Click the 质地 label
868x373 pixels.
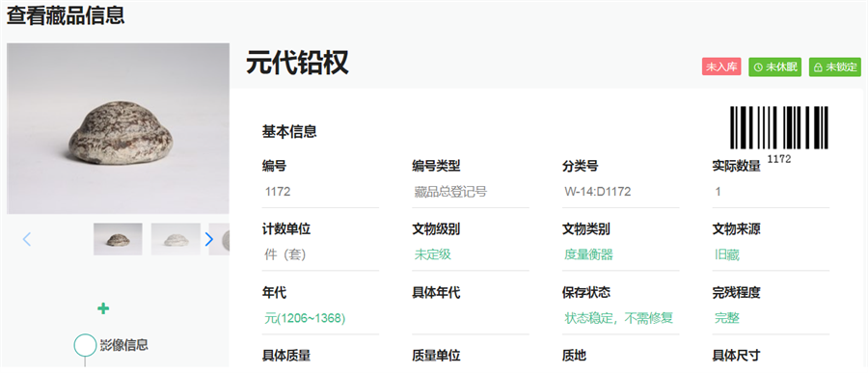point(574,356)
